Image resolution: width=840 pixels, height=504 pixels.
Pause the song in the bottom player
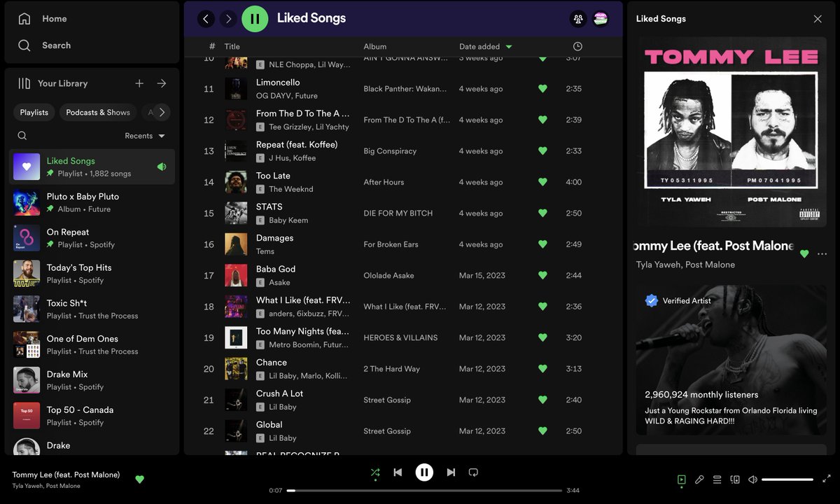tap(424, 472)
